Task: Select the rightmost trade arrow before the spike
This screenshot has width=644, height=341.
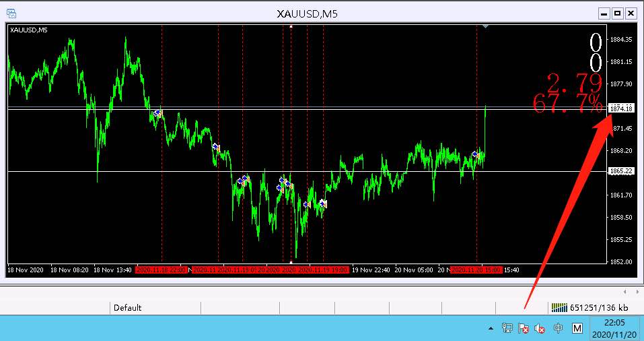Action: pos(476,154)
